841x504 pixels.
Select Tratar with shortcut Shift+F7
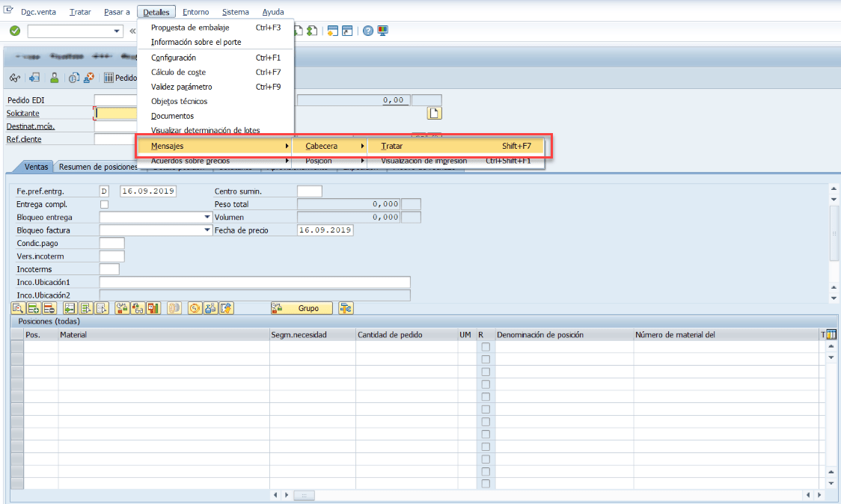tap(456, 146)
